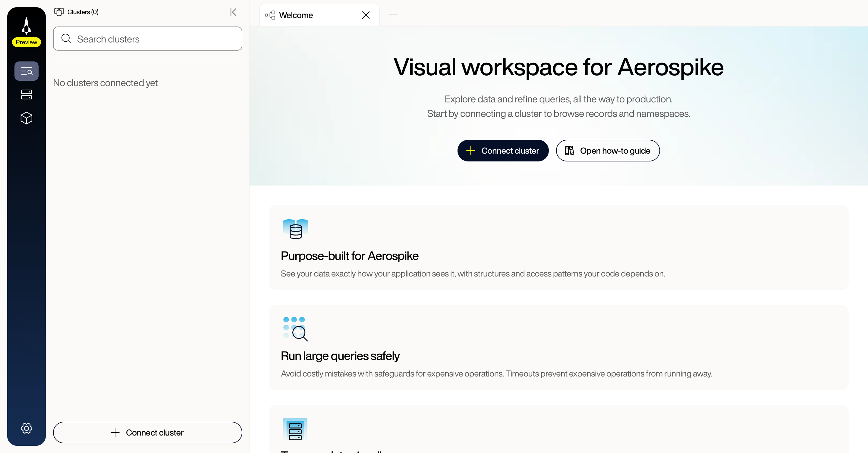Click the magnifier inside the search field
The width and height of the screenshot is (868, 453).
click(x=66, y=39)
